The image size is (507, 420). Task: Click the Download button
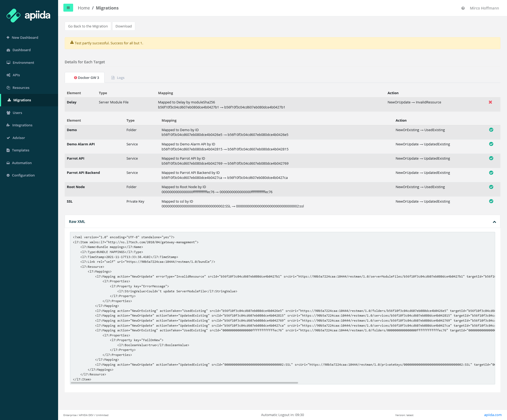[x=124, y=26]
